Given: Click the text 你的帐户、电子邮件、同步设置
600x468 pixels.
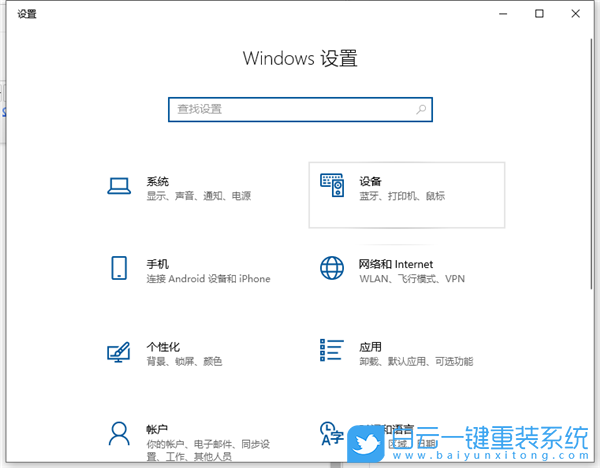Looking at the screenshot, I should [x=208, y=450].
